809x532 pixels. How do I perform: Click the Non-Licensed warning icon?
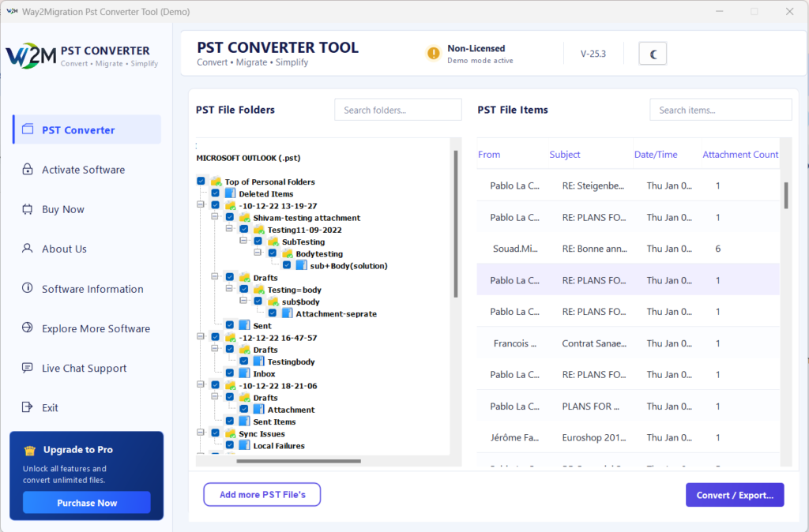[x=434, y=53]
